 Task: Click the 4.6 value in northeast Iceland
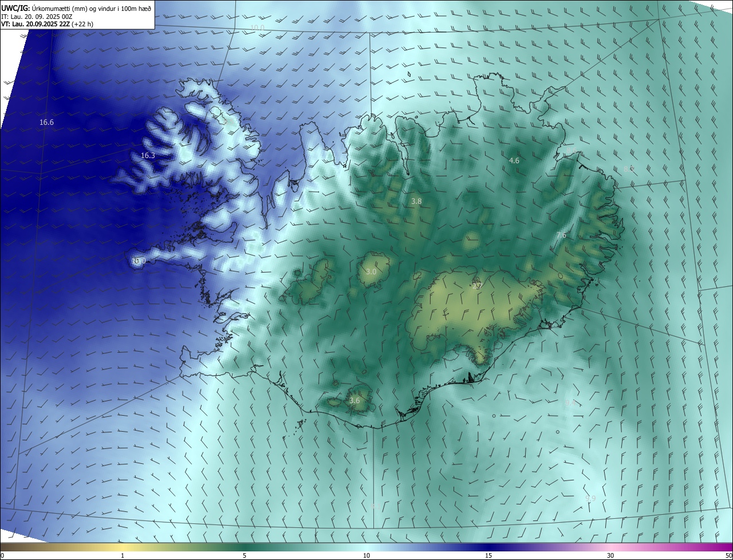tap(514, 161)
